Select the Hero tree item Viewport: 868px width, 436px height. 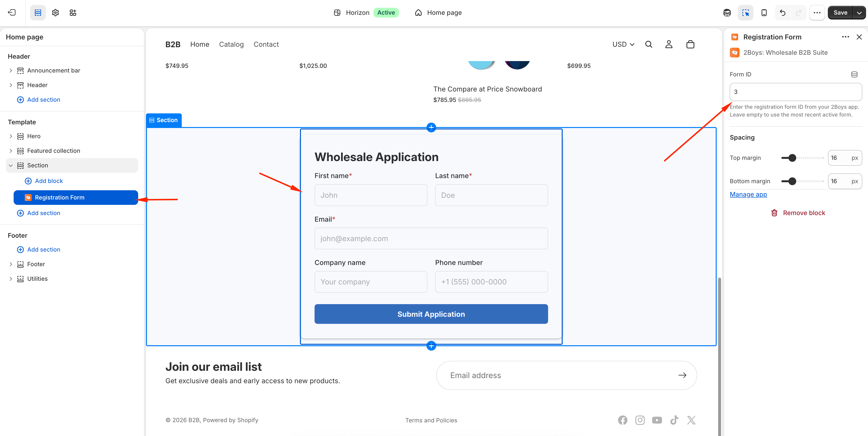coord(72,136)
